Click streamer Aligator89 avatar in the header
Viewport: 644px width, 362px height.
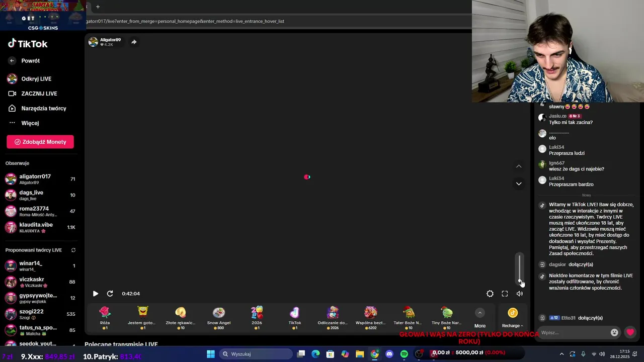tap(93, 42)
